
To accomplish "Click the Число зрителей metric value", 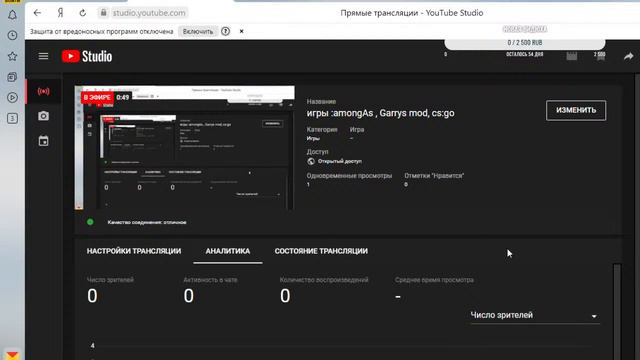I will [x=92, y=296].
